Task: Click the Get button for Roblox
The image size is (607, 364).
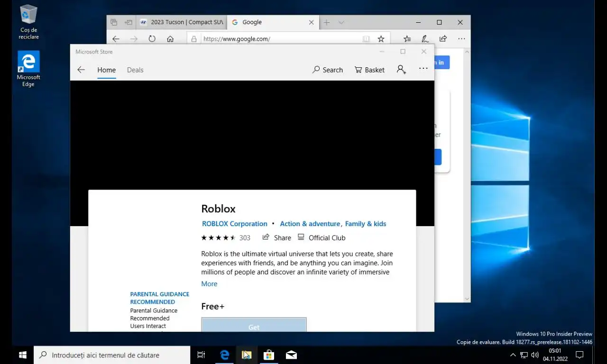Action: 254,325
